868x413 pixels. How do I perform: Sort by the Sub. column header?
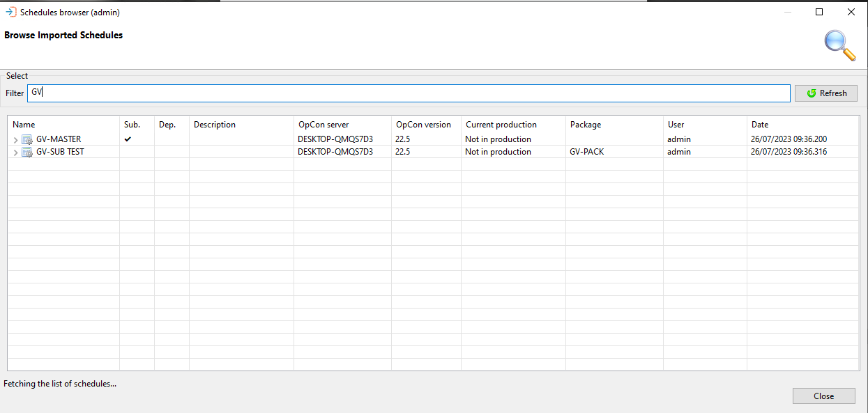pyautogui.click(x=137, y=125)
